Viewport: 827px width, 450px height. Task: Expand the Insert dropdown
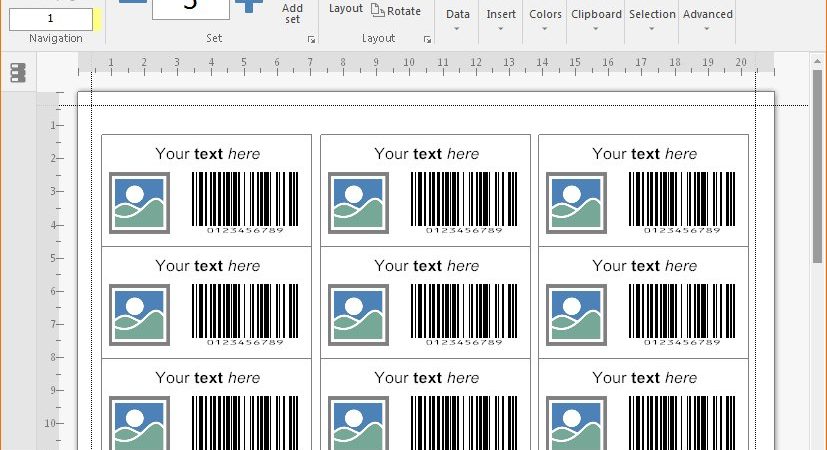pos(501,20)
